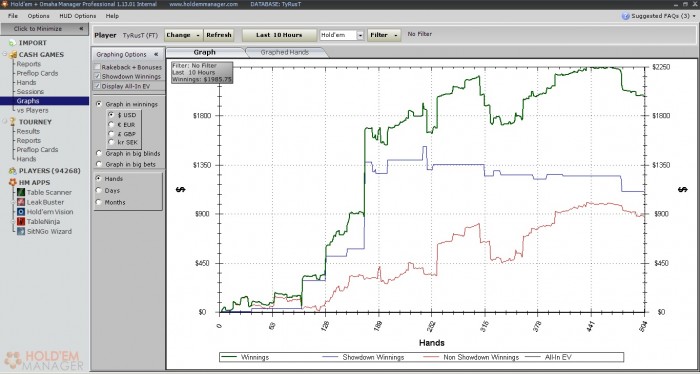This screenshot has width=700, height=374.
Task: Open the HUD Options menu
Action: click(78, 16)
